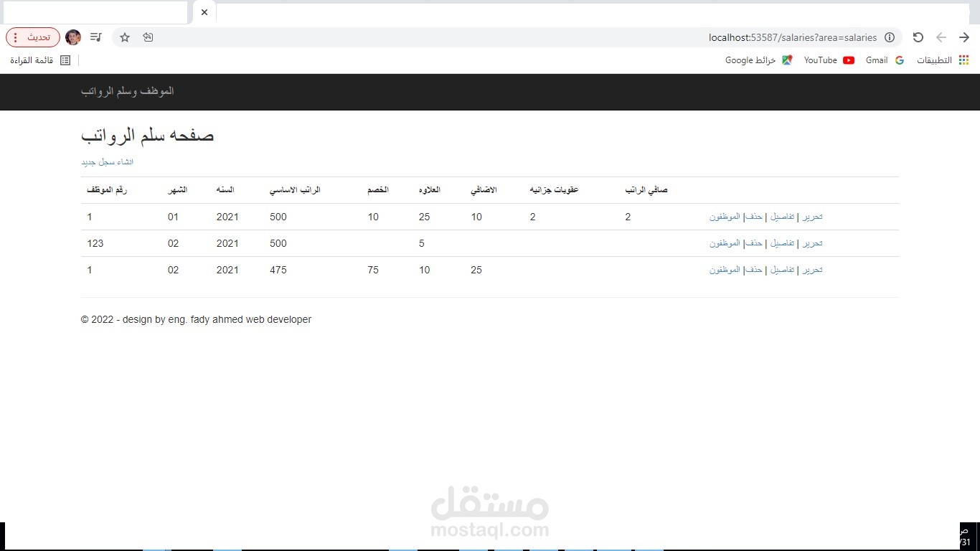The width and height of the screenshot is (980, 551).
Task: View site information icon in address bar
Action: 890,37
